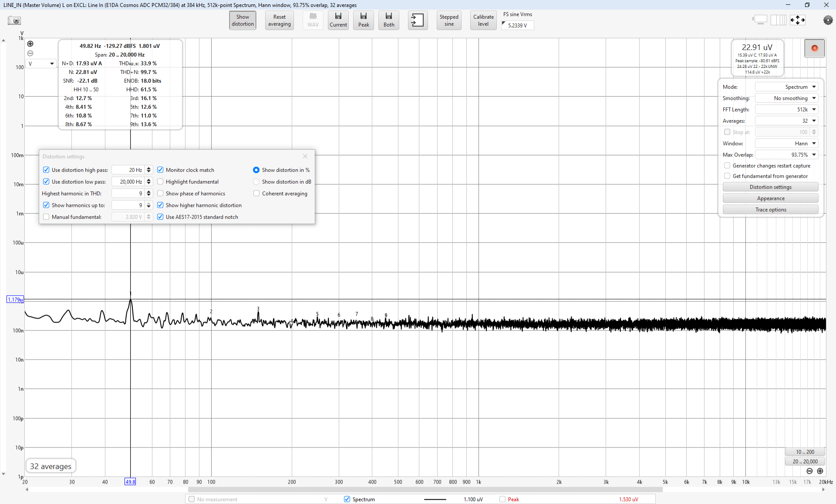Toggle Show higher harmonic distortion
836x504 pixels.
point(160,205)
